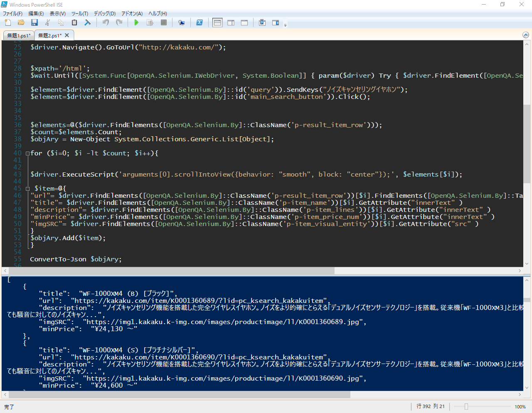Viewport: 532px width, 413px height.
Task: Click the Windows PowerShell ISE title bar icon
Action: tap(4, 5)
